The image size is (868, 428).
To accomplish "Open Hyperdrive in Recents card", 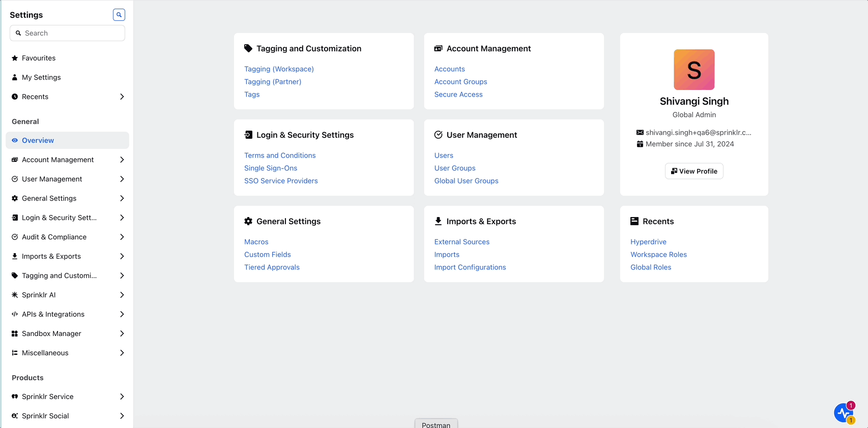I will click(648, 242).
